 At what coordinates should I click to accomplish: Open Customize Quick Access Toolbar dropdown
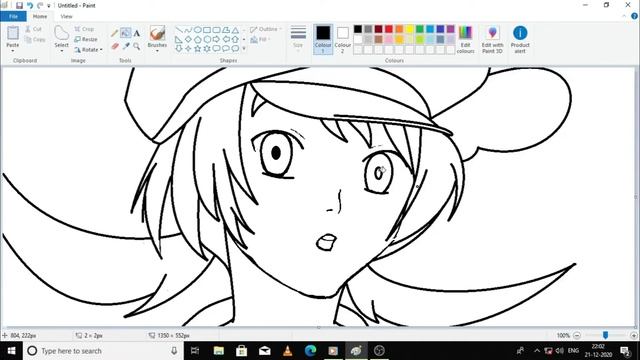[x=49, y=6]
